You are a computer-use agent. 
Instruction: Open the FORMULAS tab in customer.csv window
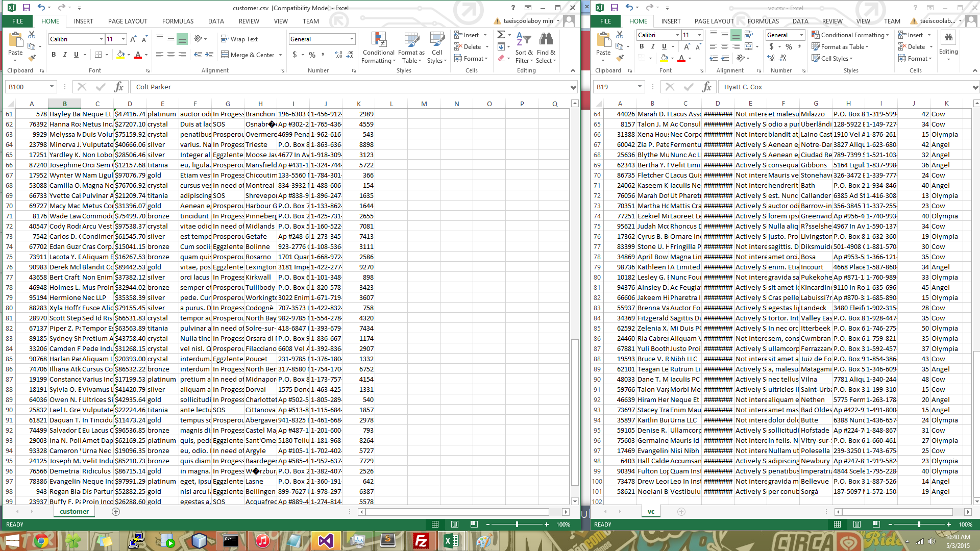pyautogui.click(x=178, y=21)
